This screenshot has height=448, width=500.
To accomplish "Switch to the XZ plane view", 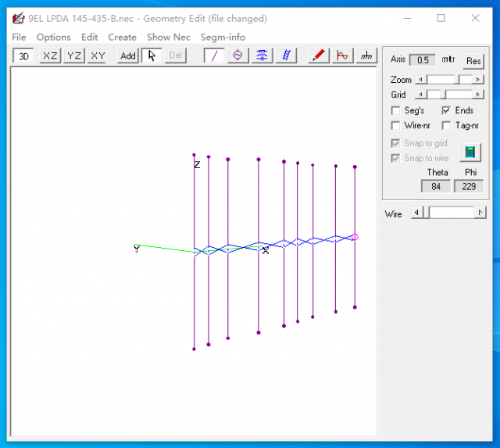I will click(50, 56).
